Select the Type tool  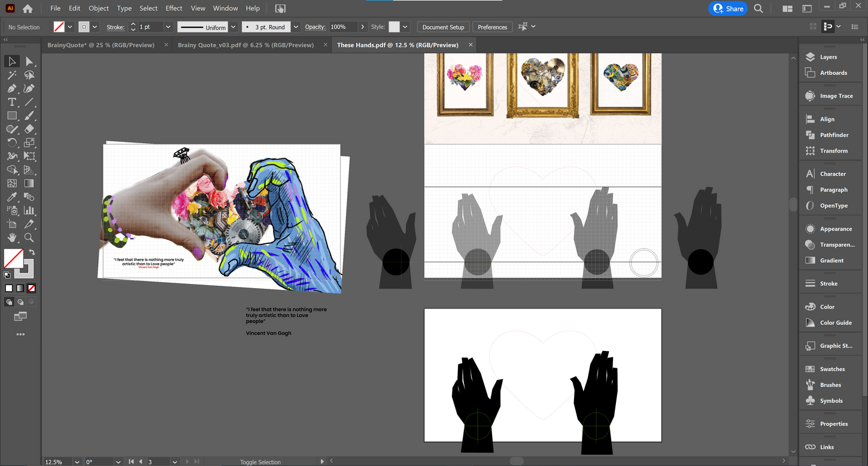tap(11, 102)
